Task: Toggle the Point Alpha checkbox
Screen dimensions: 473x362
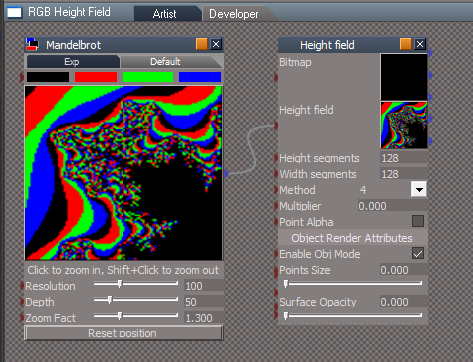Action: (418, 221)
